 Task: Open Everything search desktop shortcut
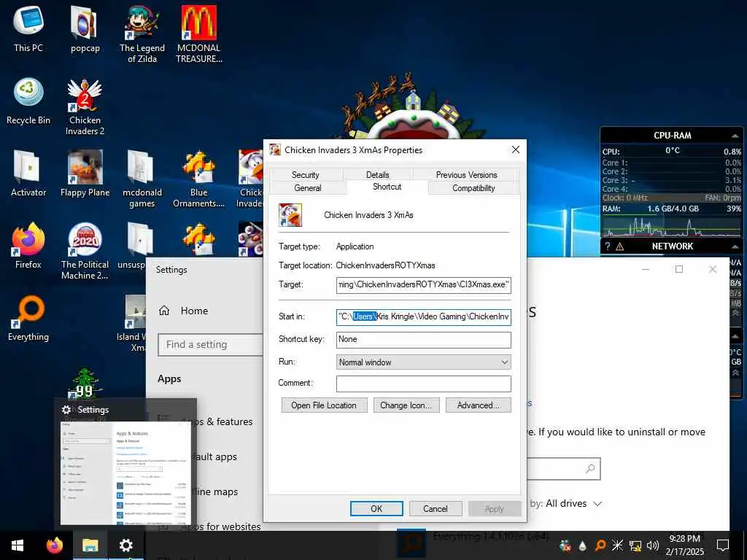coord(28,318)
